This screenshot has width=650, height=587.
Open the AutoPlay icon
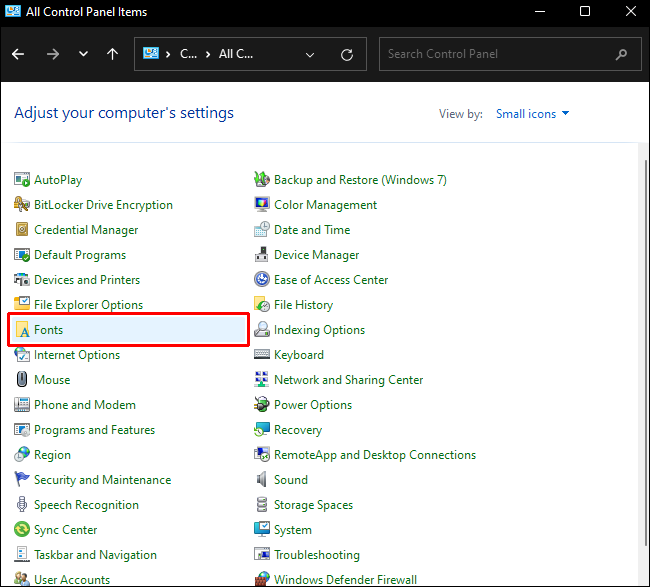23,180
